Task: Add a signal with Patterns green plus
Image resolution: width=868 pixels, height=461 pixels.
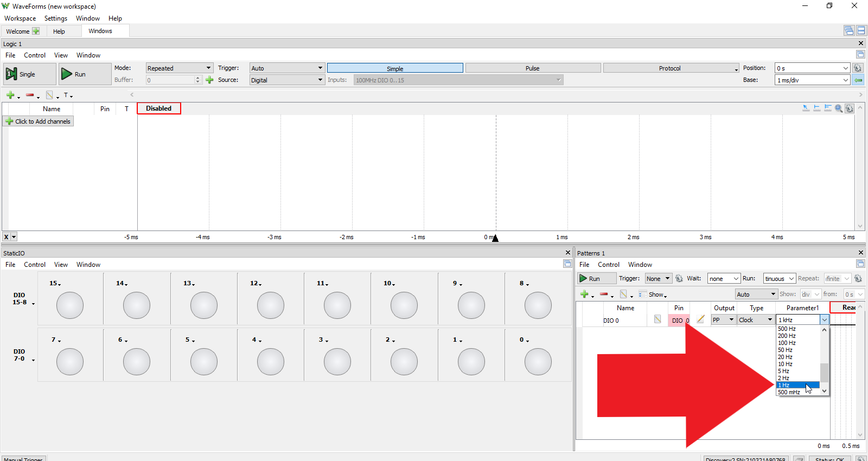Action: (x=584, y=294)
